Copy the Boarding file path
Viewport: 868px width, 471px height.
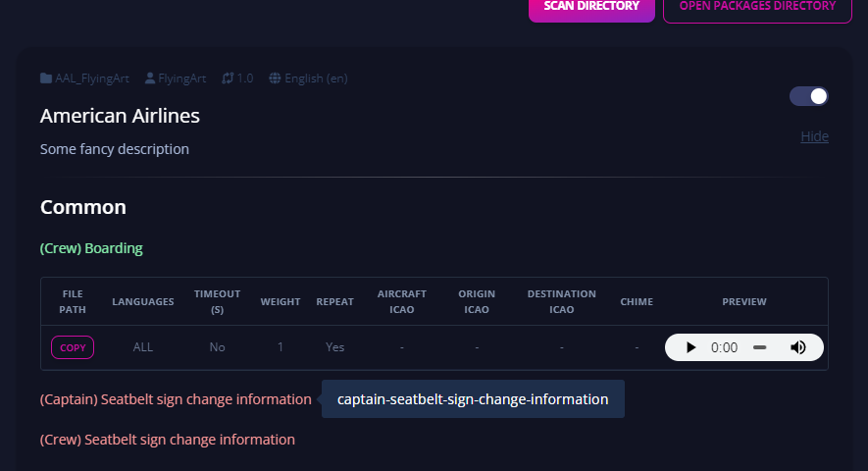pyautogui.click(x=73, y=347)
